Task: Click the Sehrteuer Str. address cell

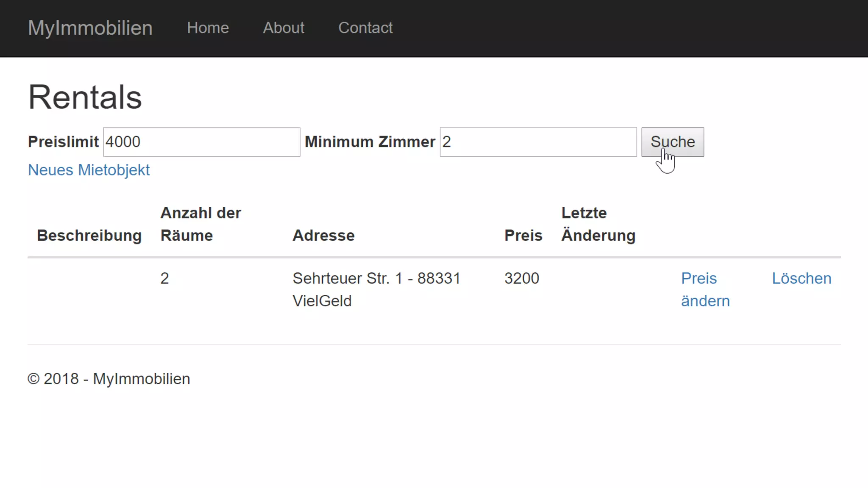Action: click(376, 289)
